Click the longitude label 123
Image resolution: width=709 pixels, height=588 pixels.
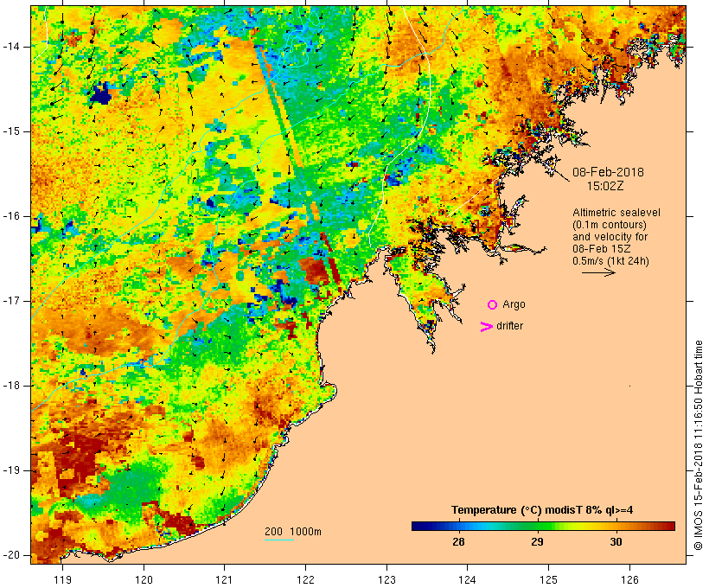[386, 579]
